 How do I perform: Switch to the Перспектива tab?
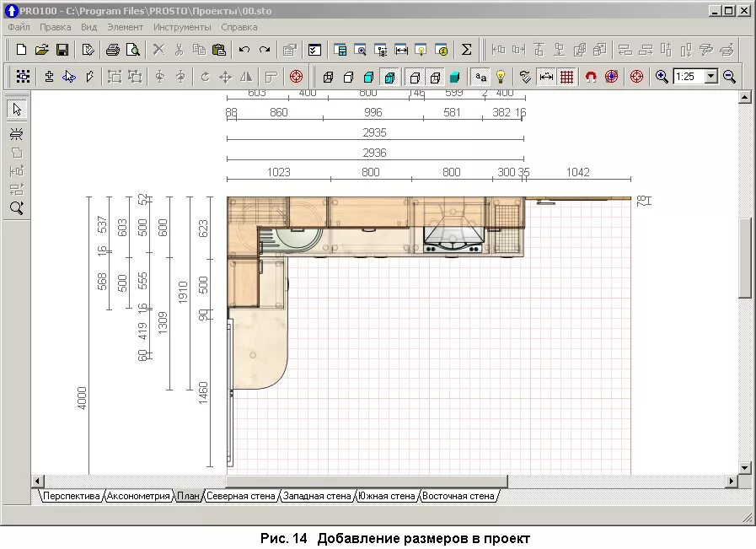point(71,497)
